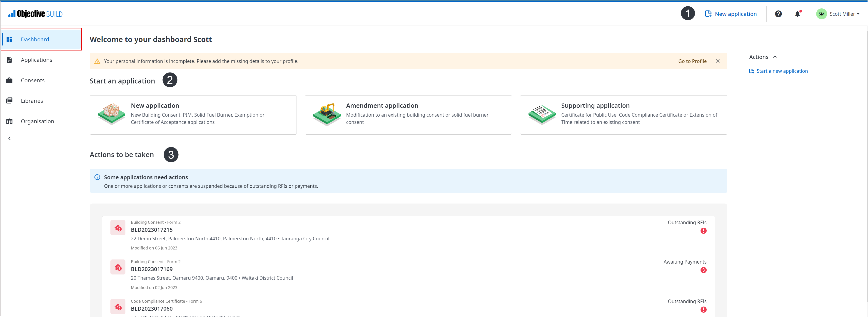Click the Organisation building icon
The height and width of the screenshot is (317, 868).
pos(10,121)
